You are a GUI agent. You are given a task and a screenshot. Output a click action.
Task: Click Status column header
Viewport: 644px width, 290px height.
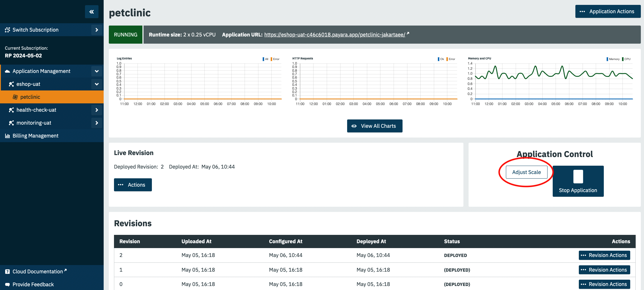(x=452, y=241)
